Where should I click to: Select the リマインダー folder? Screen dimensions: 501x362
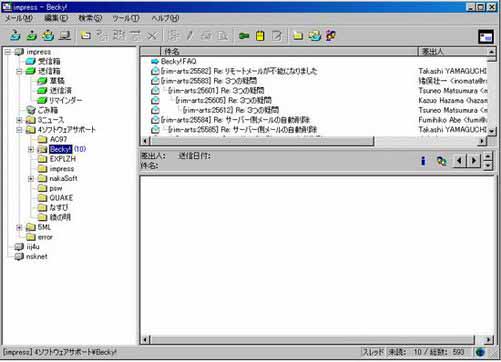coord(66,100)
